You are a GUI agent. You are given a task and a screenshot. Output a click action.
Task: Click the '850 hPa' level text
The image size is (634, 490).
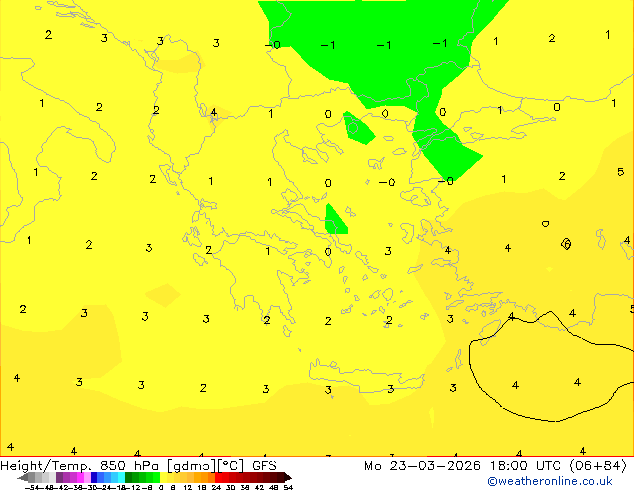coord(129,466)
